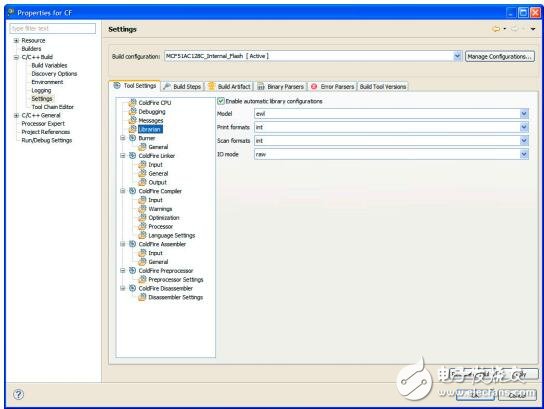The height and width of the screenshot is (409, 544).
Task: Click the type filter text field
Action: [53, 28]
